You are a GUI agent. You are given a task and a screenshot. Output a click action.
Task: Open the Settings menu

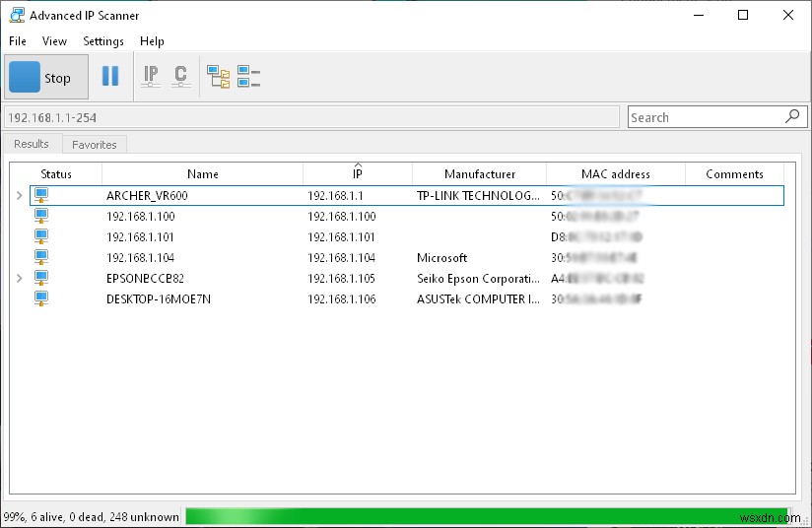click(103, 41)
